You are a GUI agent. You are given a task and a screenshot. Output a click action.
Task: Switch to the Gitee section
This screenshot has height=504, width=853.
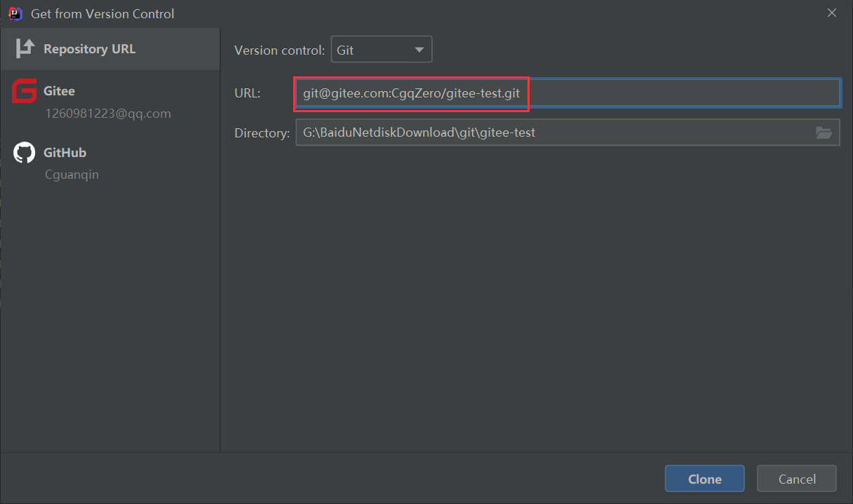click(59, 91)
